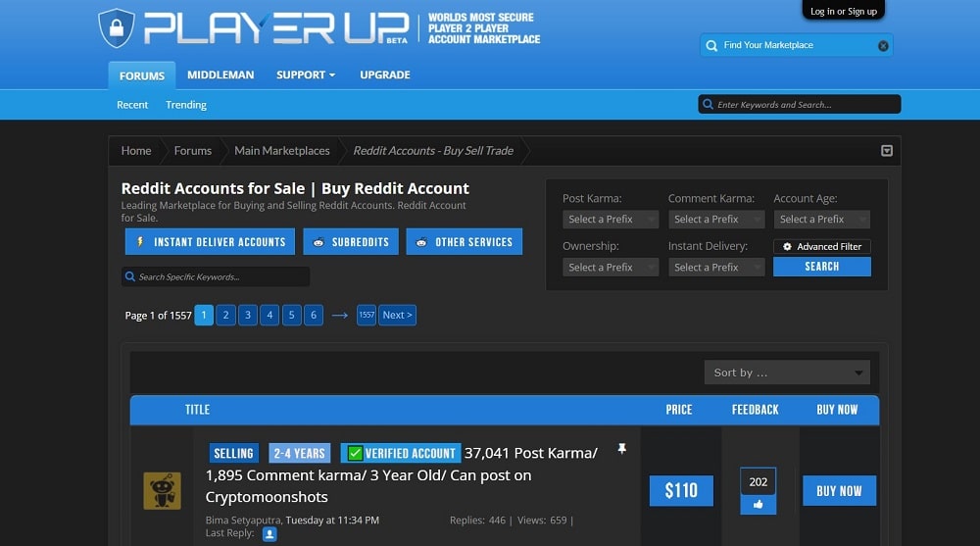980x546 pixels.
Task: Click the Find Your Marketplace search field
Action: (796, 45)
